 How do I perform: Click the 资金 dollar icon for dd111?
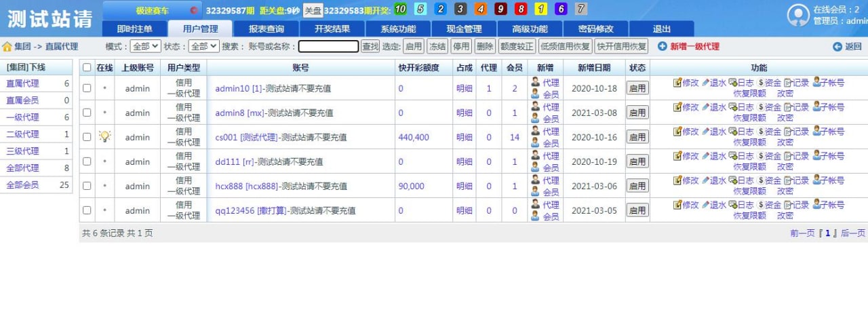tap(761, 156)
